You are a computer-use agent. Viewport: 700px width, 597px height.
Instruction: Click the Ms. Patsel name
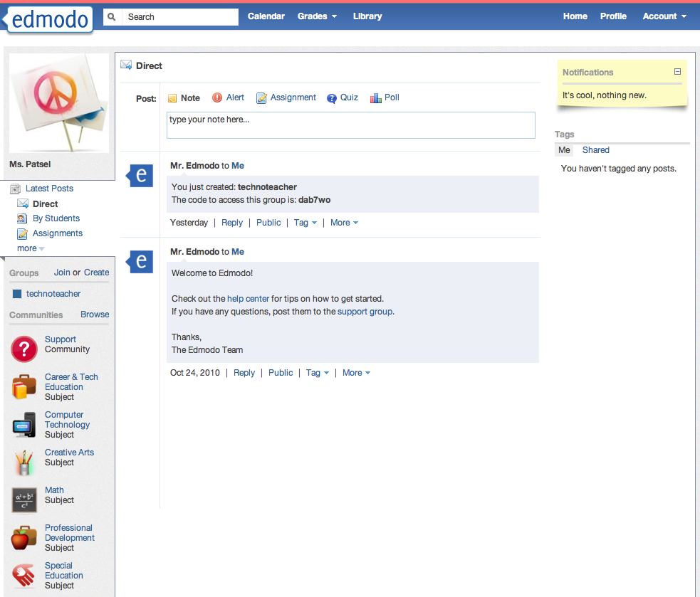click(x=30, y=164)
